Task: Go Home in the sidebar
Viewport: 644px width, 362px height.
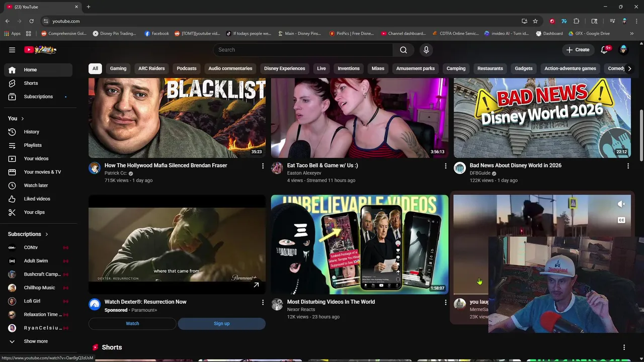Action: tap(38, 70)
